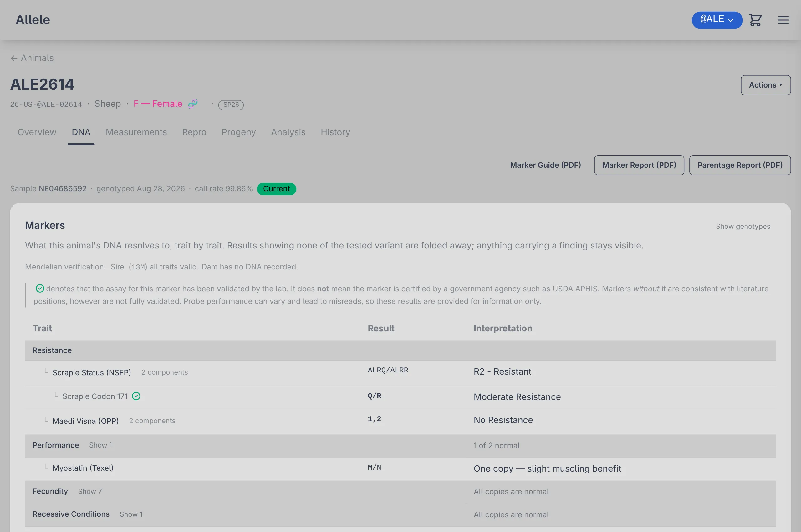801x532 pixels.
Task: Click the DNA helix icon beside Female
Action: click(x=193, y=103)
